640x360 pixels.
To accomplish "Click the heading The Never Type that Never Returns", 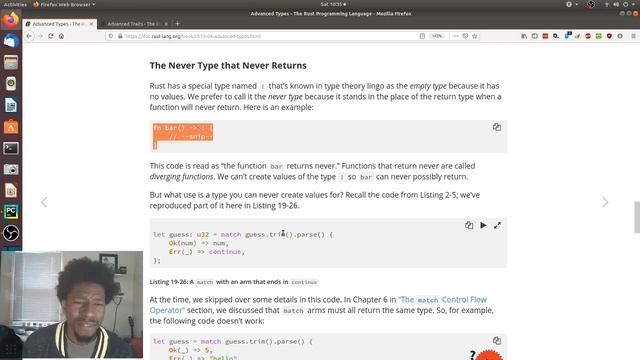I will (228, 65).
